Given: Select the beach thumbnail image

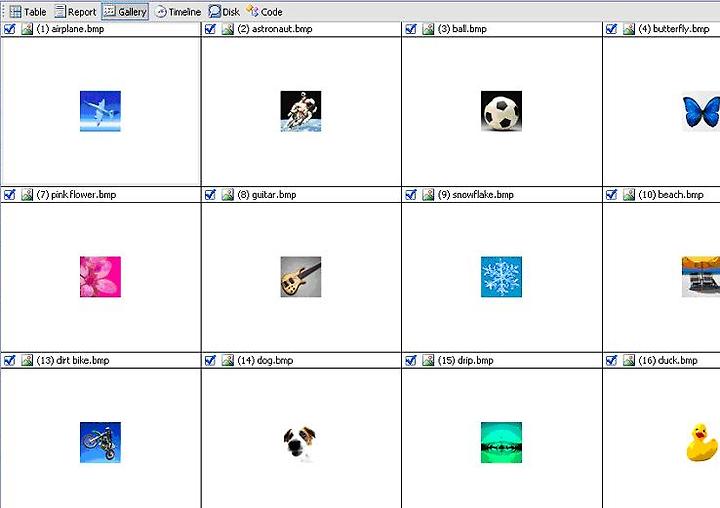Looking at the screenshot, I should [x=701, y=277].
